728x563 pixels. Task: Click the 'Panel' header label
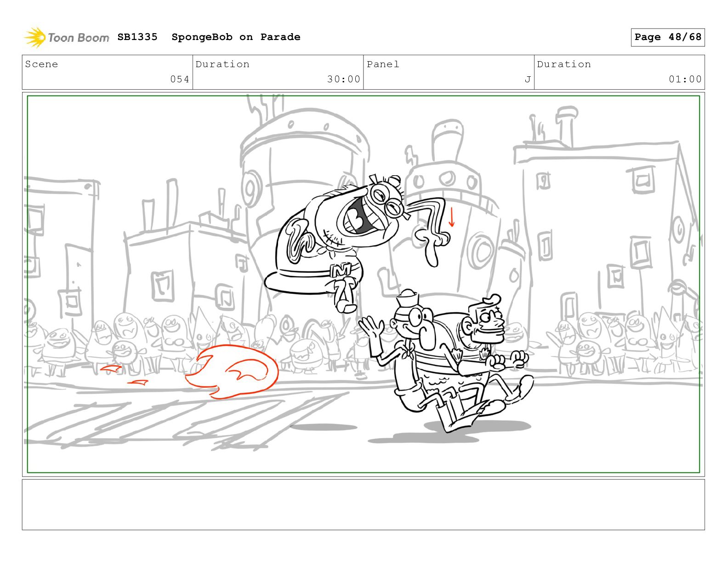click(383, 64)
